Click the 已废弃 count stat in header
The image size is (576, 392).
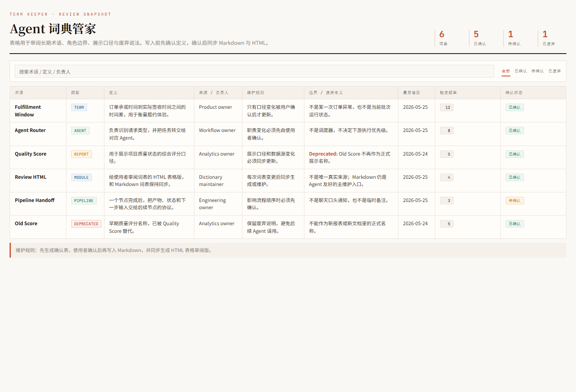552,38
